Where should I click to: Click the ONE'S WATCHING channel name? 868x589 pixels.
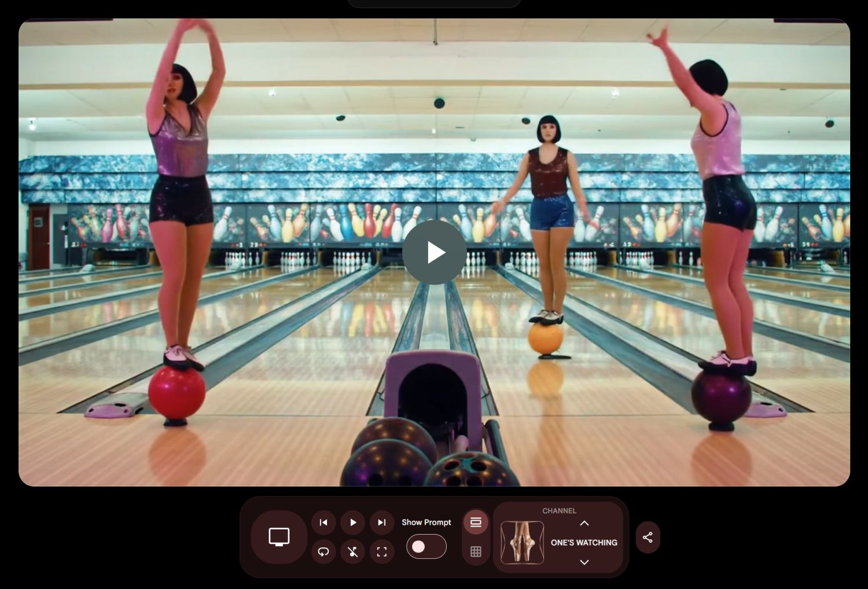point(584,543)
